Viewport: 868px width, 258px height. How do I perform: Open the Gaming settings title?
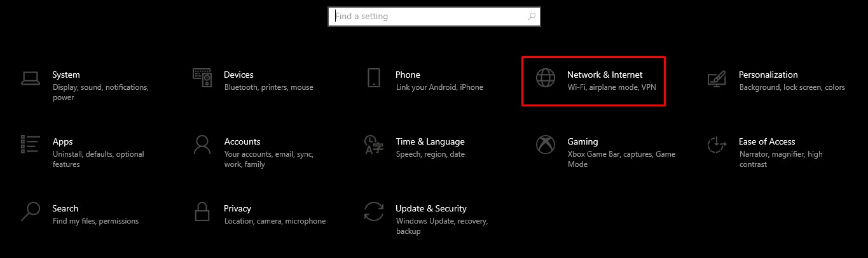(x=582, y=141)
